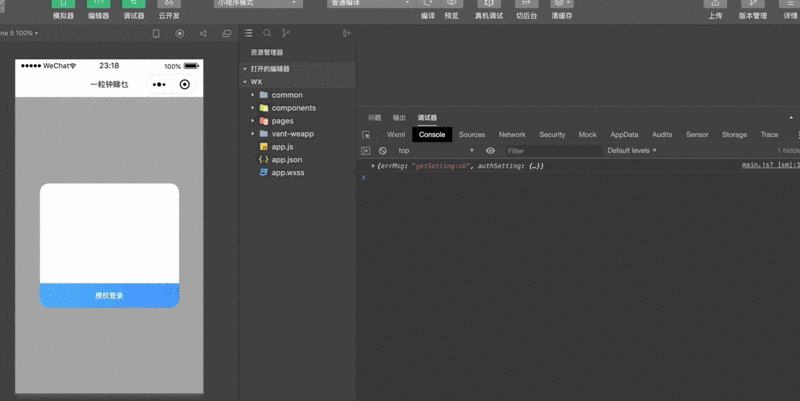Expand the getSetting console log object

(373, 165)
